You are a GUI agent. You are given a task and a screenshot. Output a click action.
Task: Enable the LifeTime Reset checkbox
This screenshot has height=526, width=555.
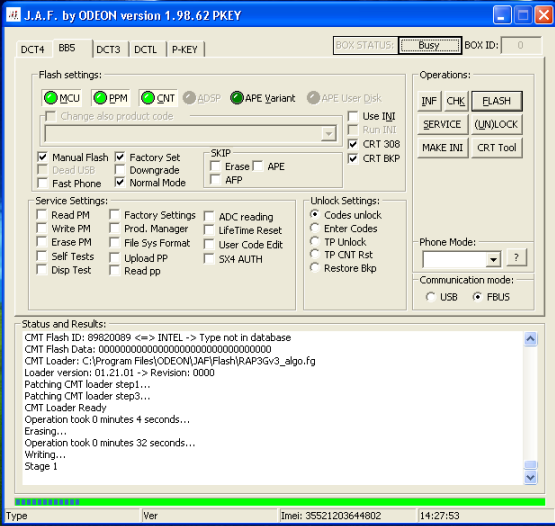point(209,230)
